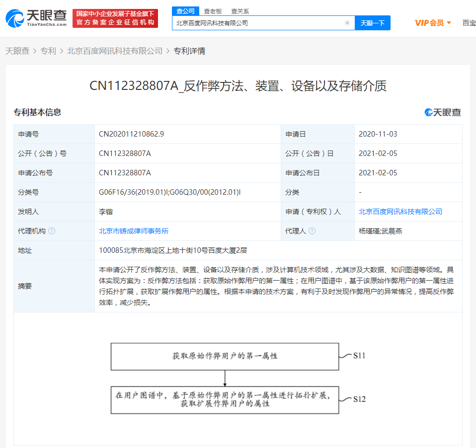Click the red 官方备案企业征信机构 banner

point(115,18)
